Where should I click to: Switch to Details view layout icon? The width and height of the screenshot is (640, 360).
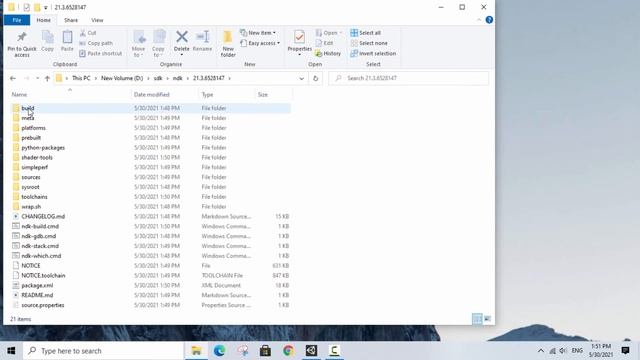point(477,319)
